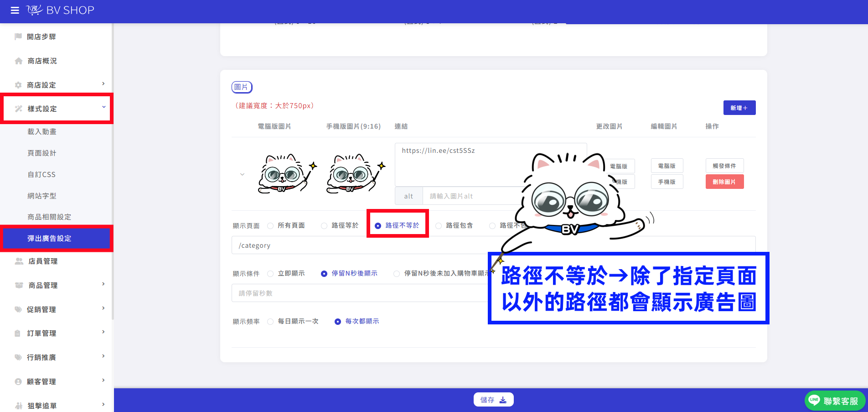This screenshot has height=412, width=868.
Task: Click the gear icon beside 商店設定
Action: pyautogui.click(x=18, y=85)
